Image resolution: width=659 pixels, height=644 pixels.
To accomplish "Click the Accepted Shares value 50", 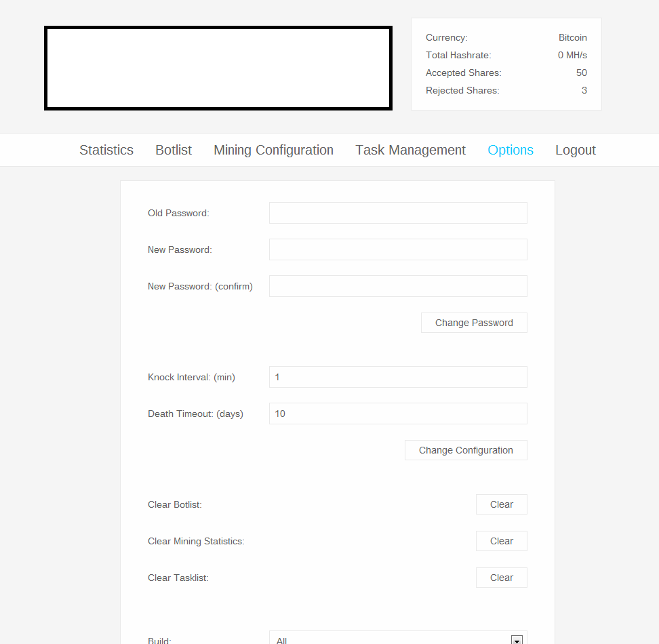I will [x=581, y=73].
